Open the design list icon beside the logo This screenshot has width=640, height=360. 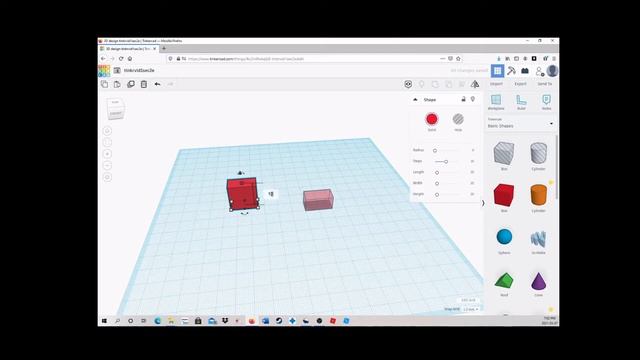pos(117,71)
